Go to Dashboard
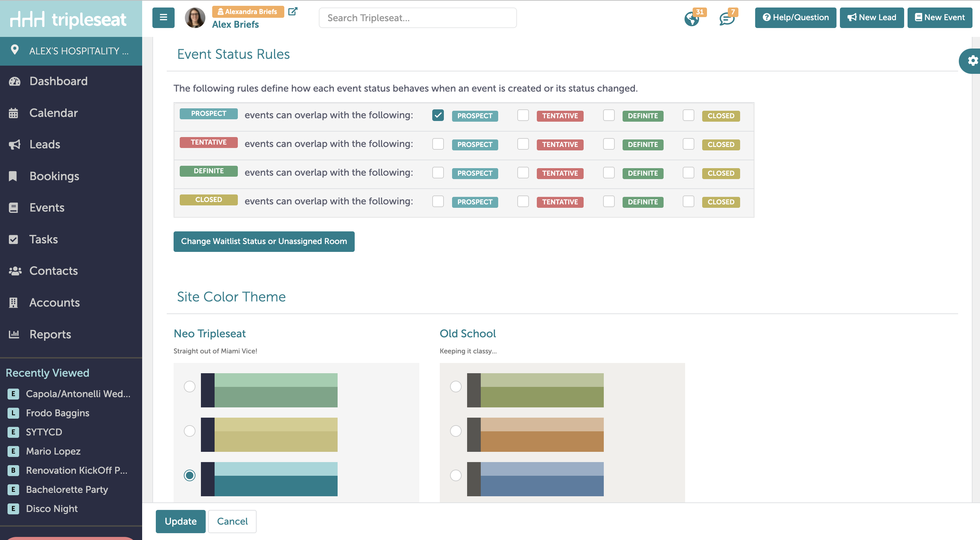 (58, 81)
